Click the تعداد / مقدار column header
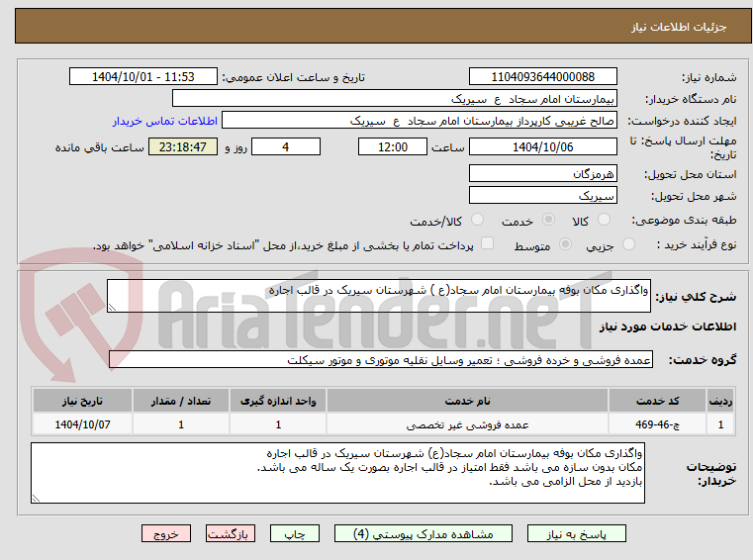 click(x=181, y=401)
